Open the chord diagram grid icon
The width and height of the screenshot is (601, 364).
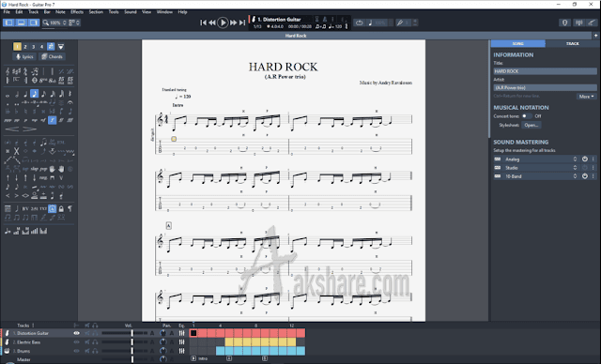[8, 208]
